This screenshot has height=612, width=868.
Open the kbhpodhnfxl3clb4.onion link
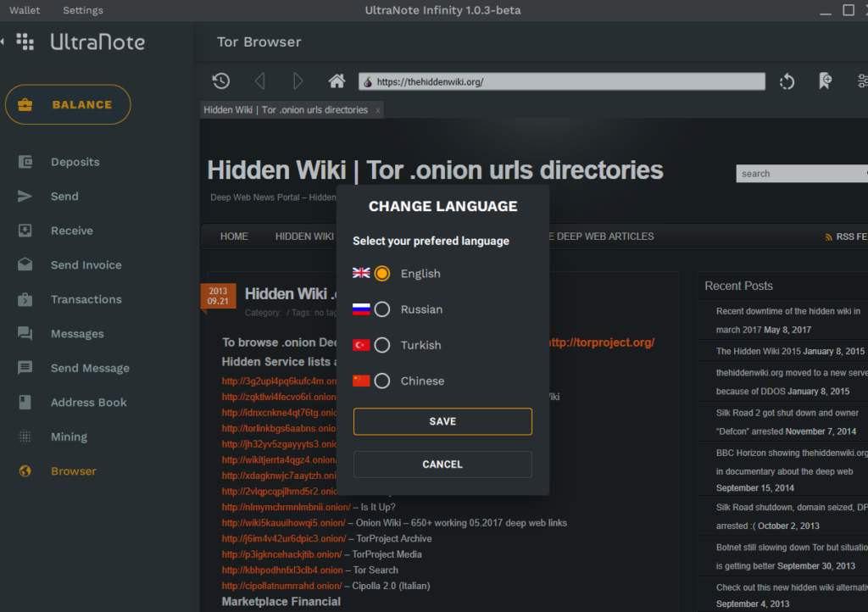(282, 570)
